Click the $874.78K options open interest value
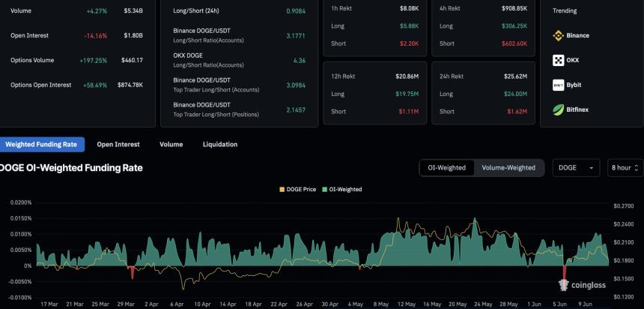Viewport: 644px width, 309px height. tap(130, 85)
